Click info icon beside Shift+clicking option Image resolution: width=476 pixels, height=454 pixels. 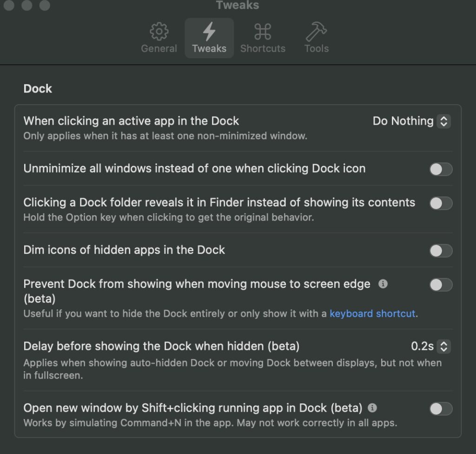[x=372, y=408]
